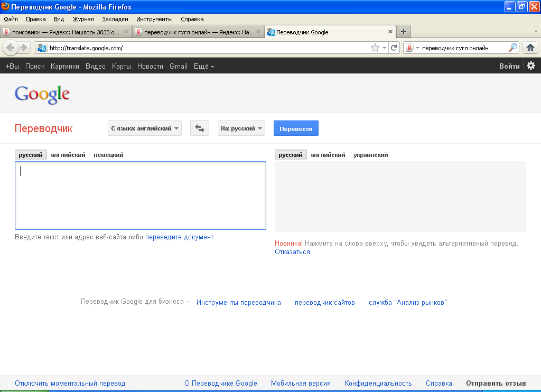Open the Google settings gear icon
The height and width of the screenshot is (392, 541).
coord(531,66)
